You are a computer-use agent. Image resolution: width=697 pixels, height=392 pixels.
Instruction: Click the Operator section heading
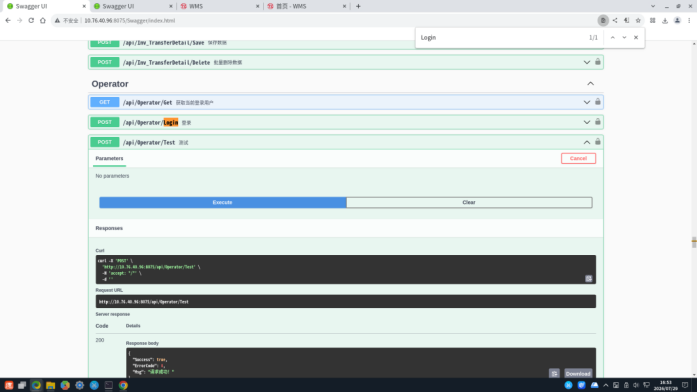click(110, 84)
